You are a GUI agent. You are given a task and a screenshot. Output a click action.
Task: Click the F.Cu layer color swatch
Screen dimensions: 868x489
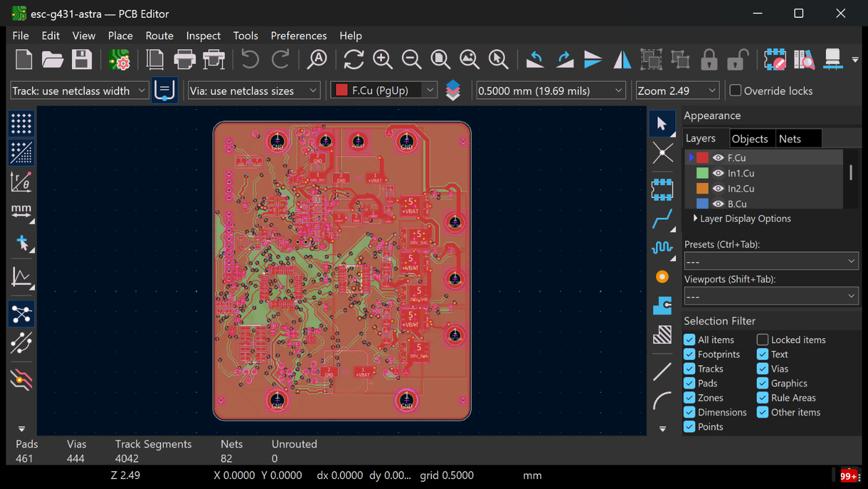702,158
